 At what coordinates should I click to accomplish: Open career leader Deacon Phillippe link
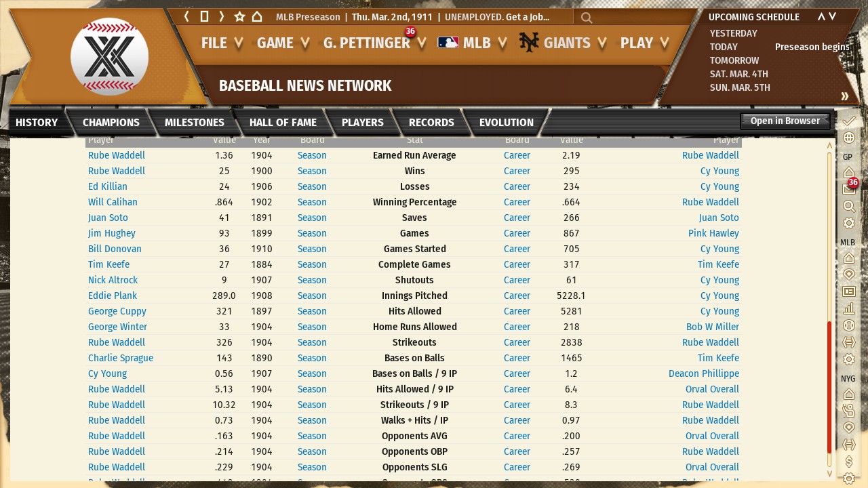coord(704,373)
